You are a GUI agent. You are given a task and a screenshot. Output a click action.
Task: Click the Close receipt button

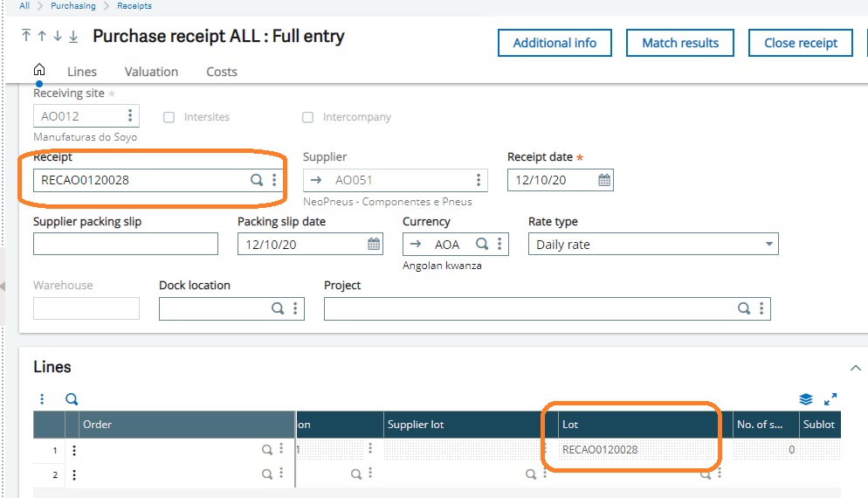pyautogui.click(x=800, y=43)
